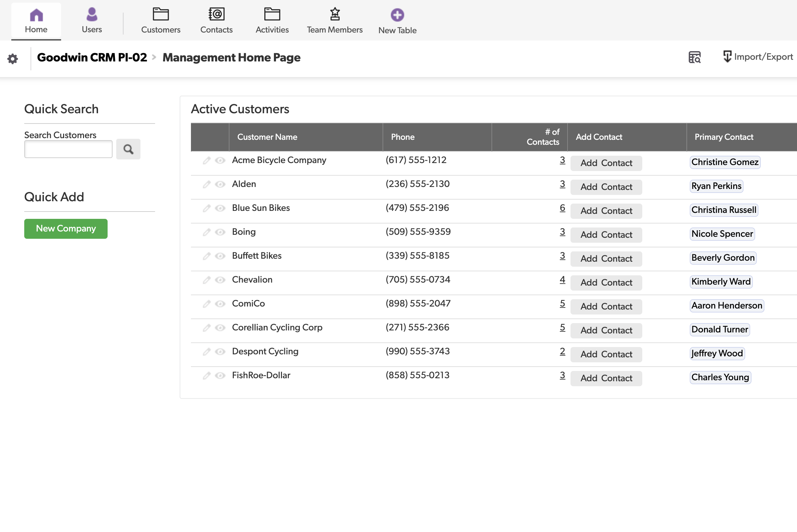The height and width of the screenshot is (532, 797).
Task: Click the search magnifier button
Action: (128, 149)
